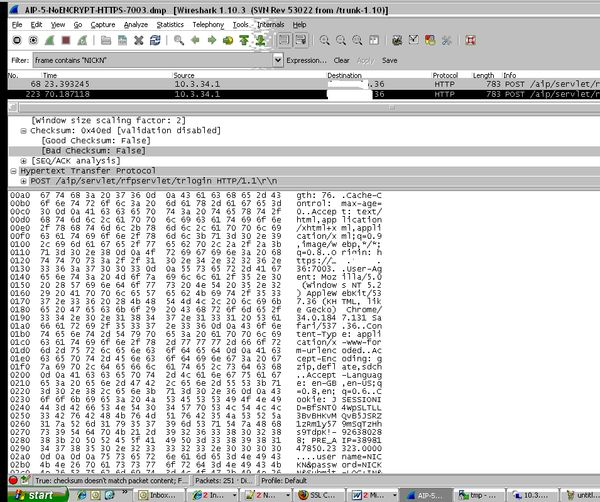Image resolution: width=600 pixels, height=502 pixels.
Task: Open the Internals menu
Action: [x=271, y=24]
